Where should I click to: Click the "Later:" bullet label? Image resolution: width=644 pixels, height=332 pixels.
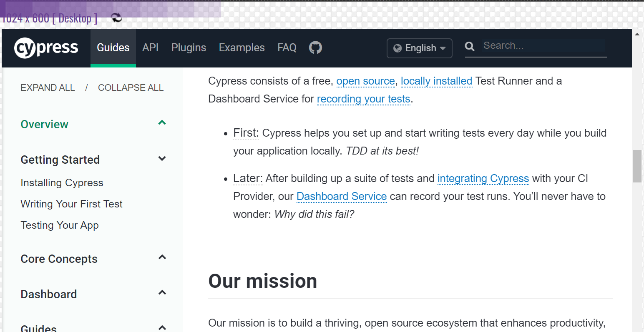pos(248,178)
